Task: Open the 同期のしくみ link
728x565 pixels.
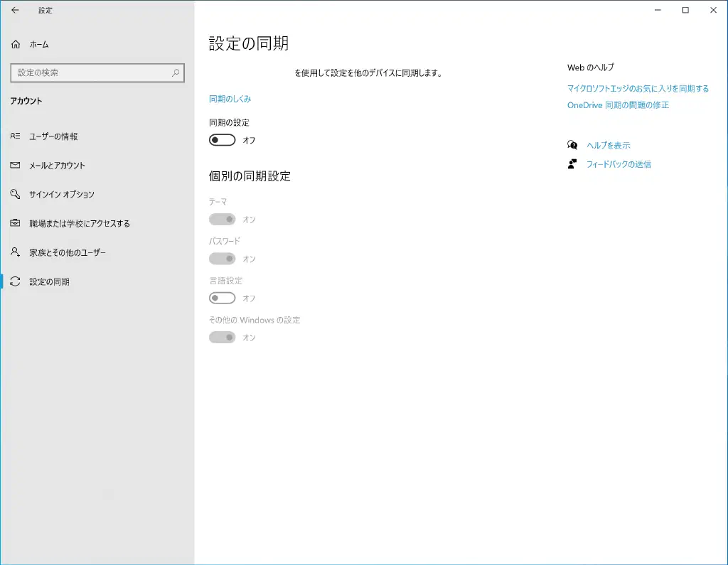Action: point(230,99)
